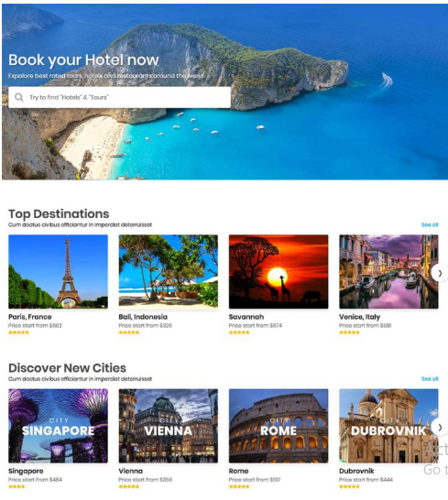The height and width of the screenshot is (500, 448).
Task: Click the Venice, Italy title link
Action: (x=360, y=317)
